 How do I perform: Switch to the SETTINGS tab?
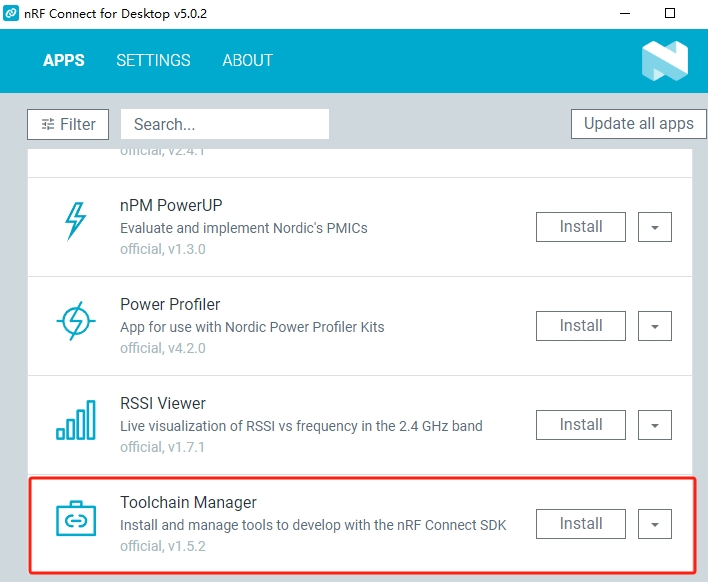click(x=154, y=61)
